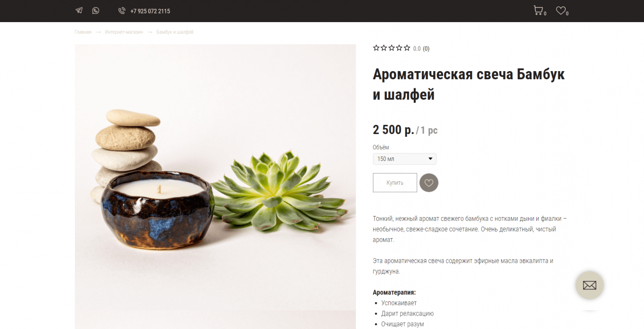The width and height of the screenshot is (644, 329).
Task: Rate product with the first star
Action: click(x=376, y=48)
